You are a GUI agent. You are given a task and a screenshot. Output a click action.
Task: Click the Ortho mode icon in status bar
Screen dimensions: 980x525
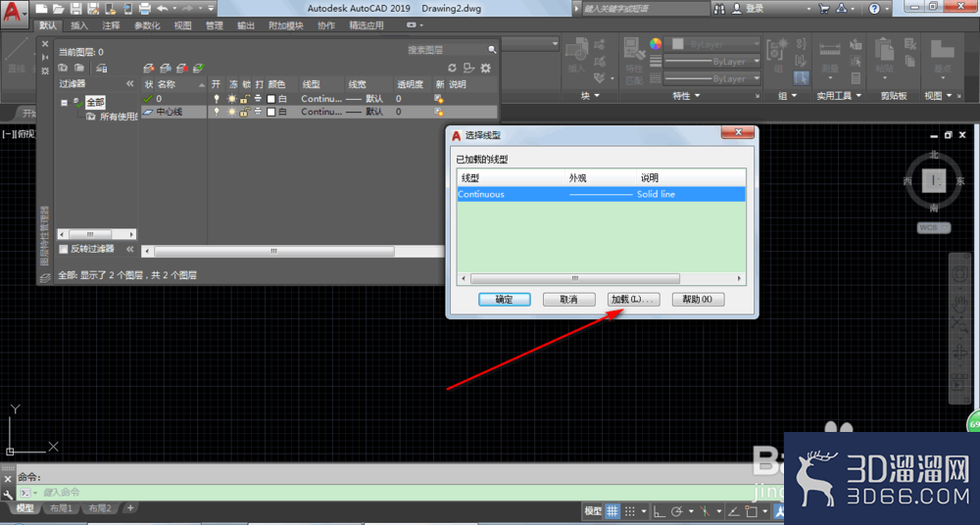(659, 511)
